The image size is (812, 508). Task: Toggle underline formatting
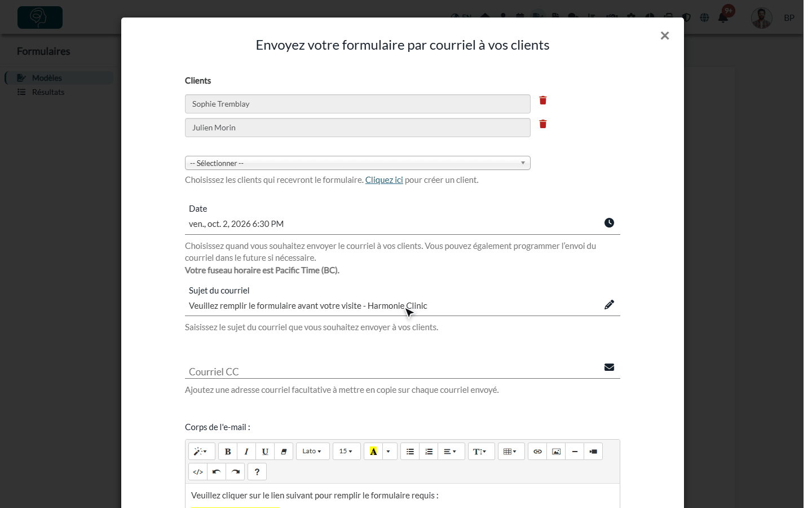[265, 452]
